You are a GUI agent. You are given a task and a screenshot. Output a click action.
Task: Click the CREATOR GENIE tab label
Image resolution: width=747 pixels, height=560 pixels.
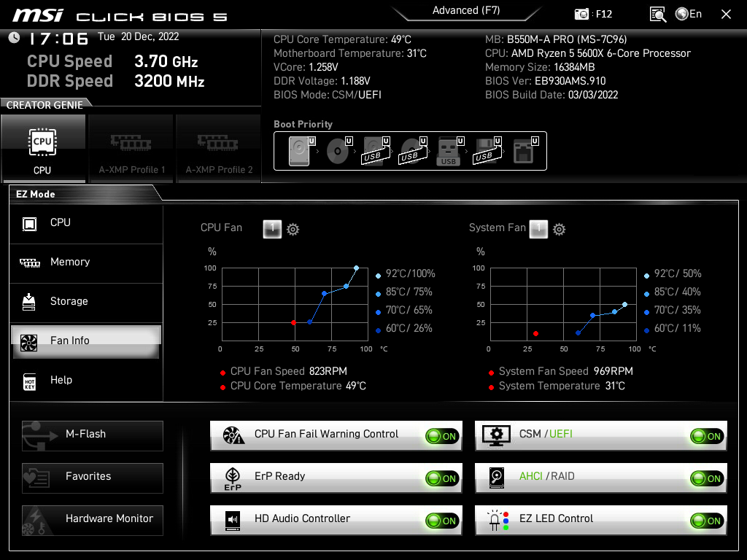[x=44, y=105]
